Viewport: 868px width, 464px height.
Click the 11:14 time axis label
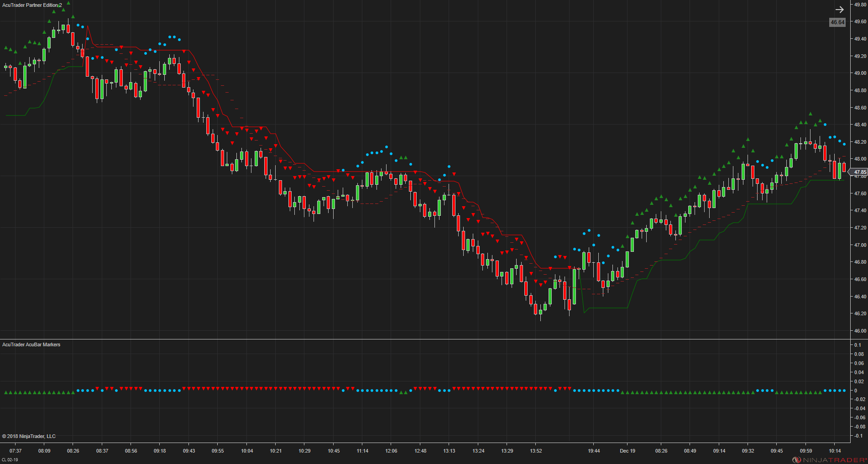coord(362,451)
